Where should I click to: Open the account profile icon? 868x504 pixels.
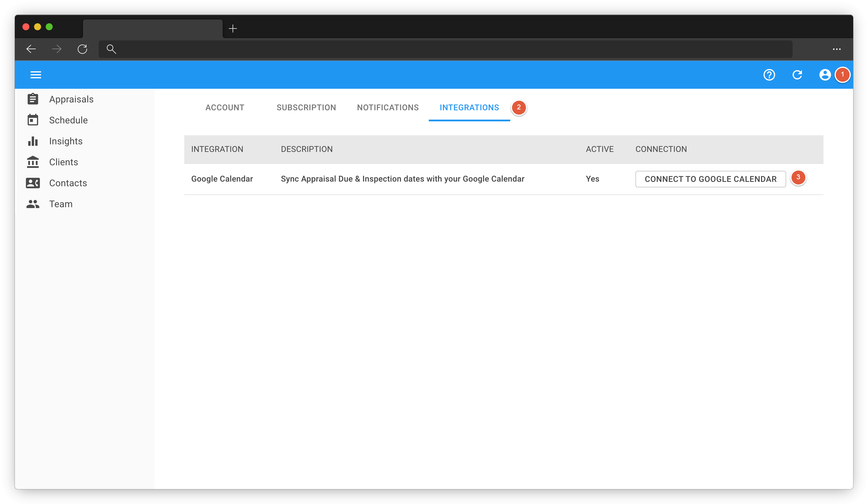tap(825, 75)
